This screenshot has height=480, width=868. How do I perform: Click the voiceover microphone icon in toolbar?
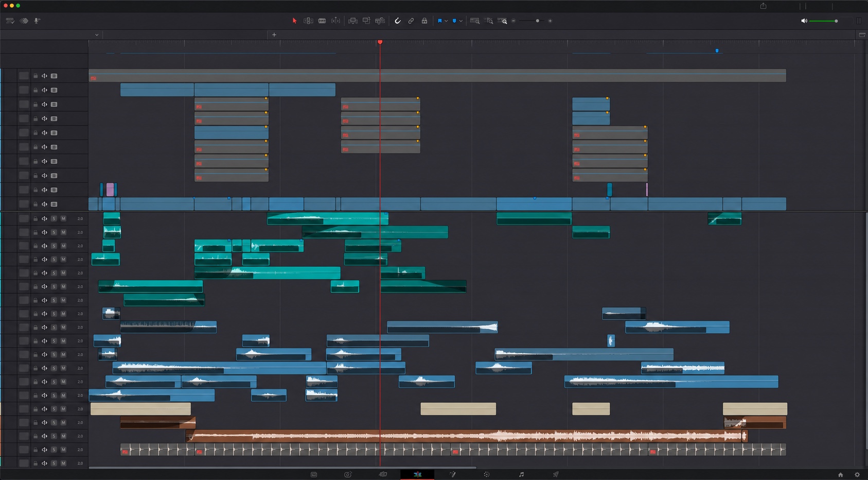click(37, 21)
